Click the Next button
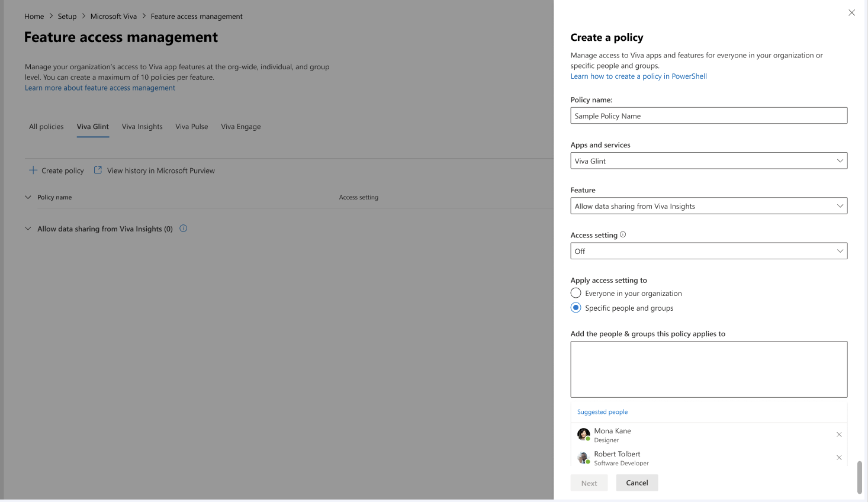868x502 pixels. pos(589,483)
